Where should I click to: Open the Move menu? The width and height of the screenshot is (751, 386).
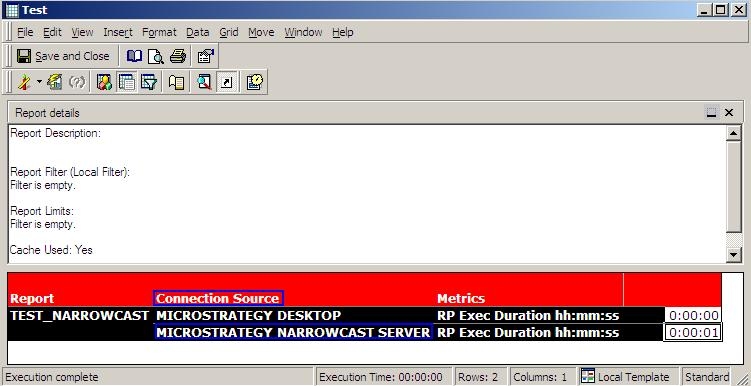(262, 33)
